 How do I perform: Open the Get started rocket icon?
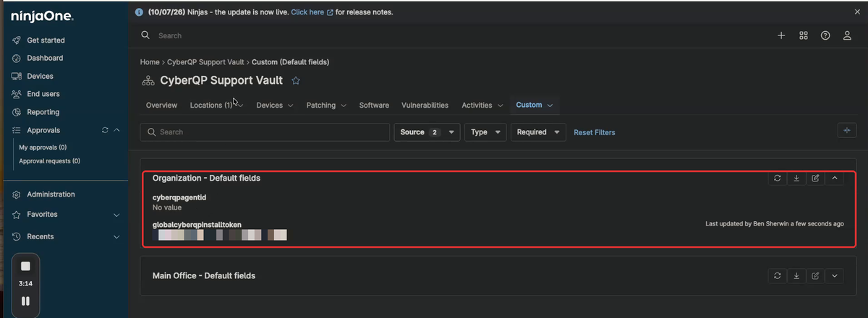tap(17, 40)
